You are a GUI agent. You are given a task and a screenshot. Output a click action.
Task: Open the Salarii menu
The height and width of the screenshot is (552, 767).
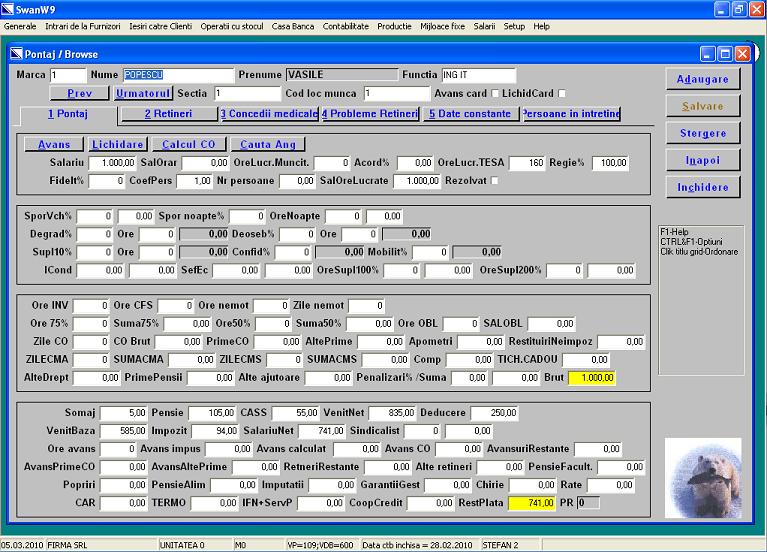484,26
